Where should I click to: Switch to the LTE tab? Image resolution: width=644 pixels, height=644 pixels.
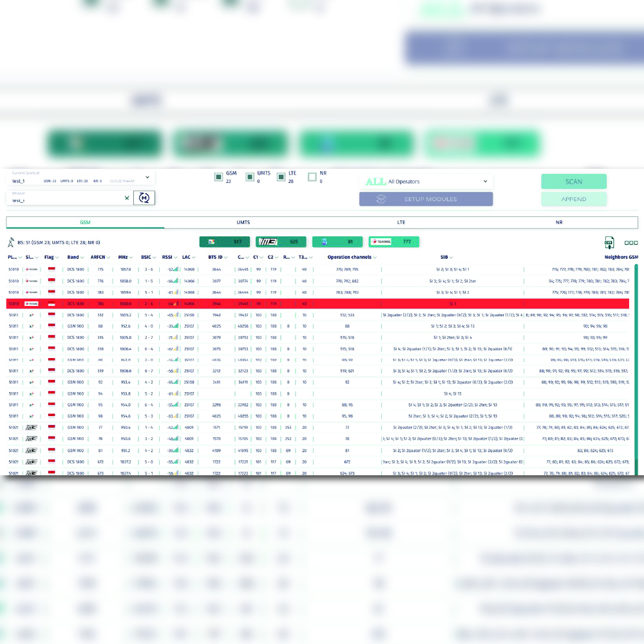pos(401,222)
